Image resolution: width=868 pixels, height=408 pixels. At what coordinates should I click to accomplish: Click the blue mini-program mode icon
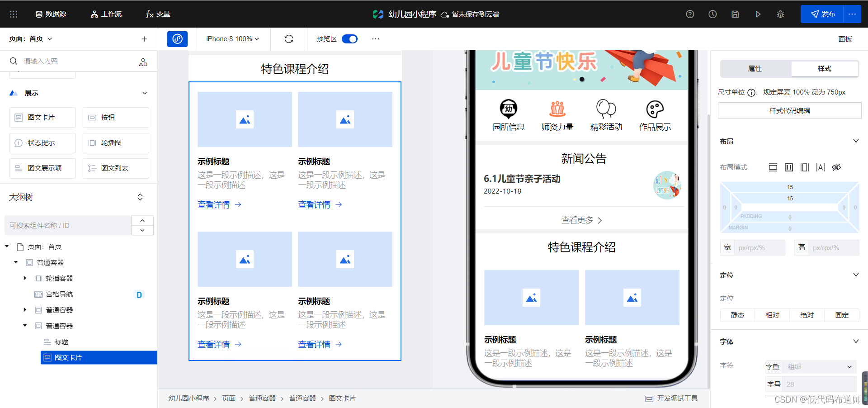177,39
